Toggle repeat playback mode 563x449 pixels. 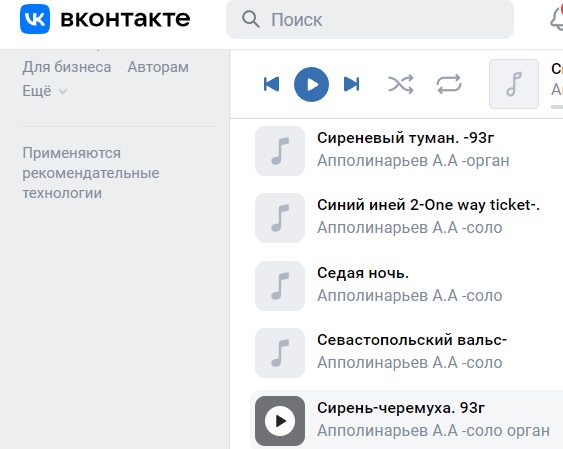(449, 84)
